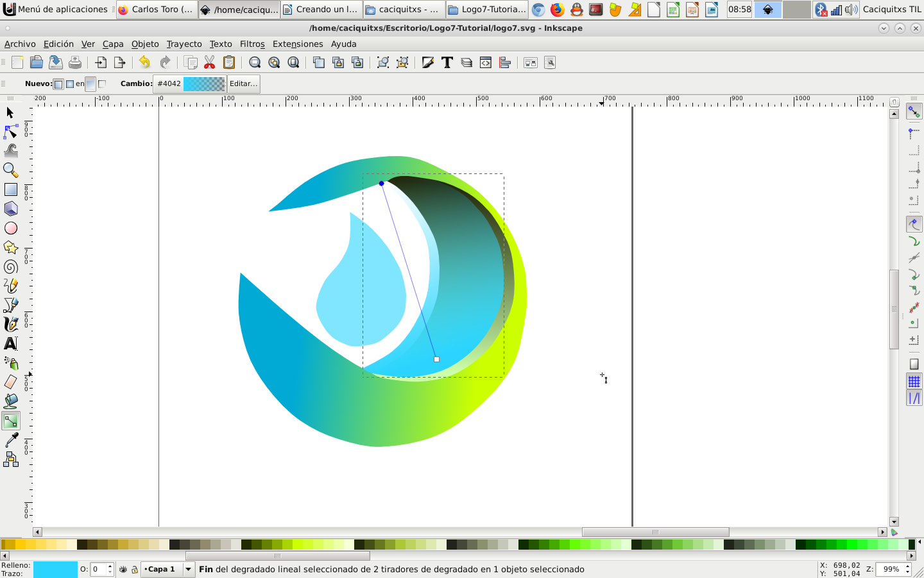Cut selection with scissors icon

tap(209, 62)
